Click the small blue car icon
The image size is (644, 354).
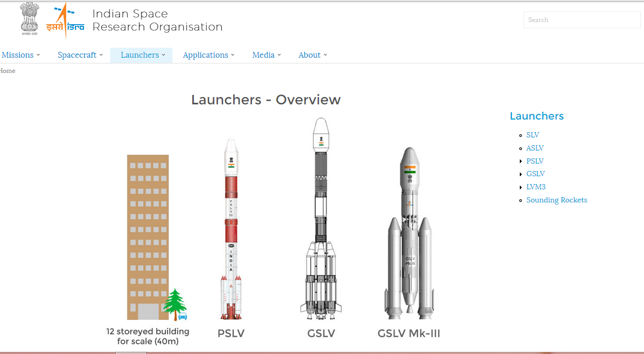tap(182, 316)
